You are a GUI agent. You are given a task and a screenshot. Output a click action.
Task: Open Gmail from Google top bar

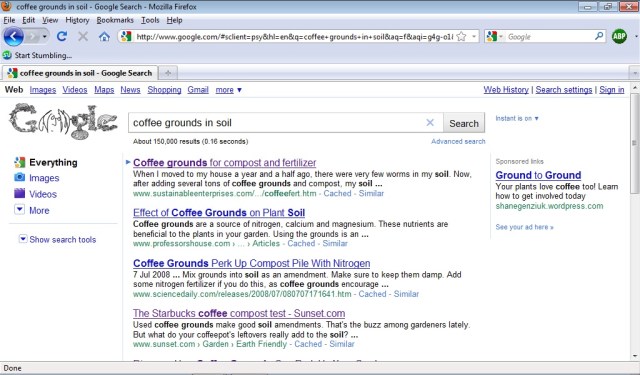(198, 90)
